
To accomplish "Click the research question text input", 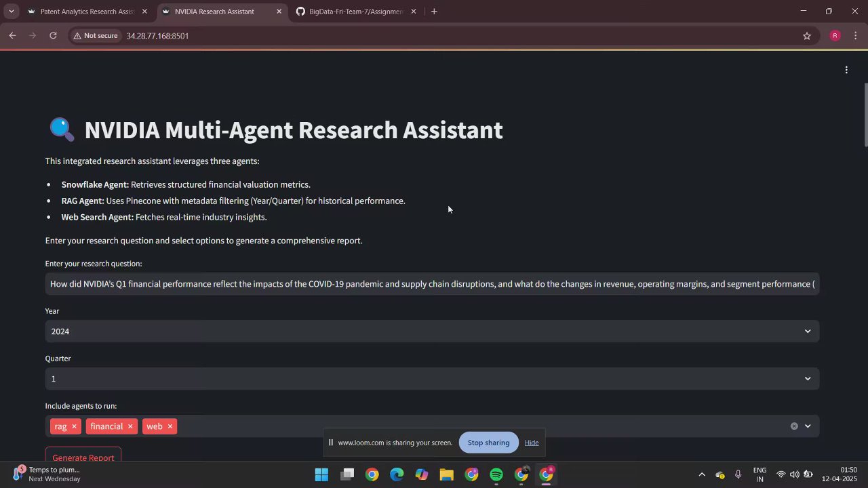I will [x=433, y=284].
